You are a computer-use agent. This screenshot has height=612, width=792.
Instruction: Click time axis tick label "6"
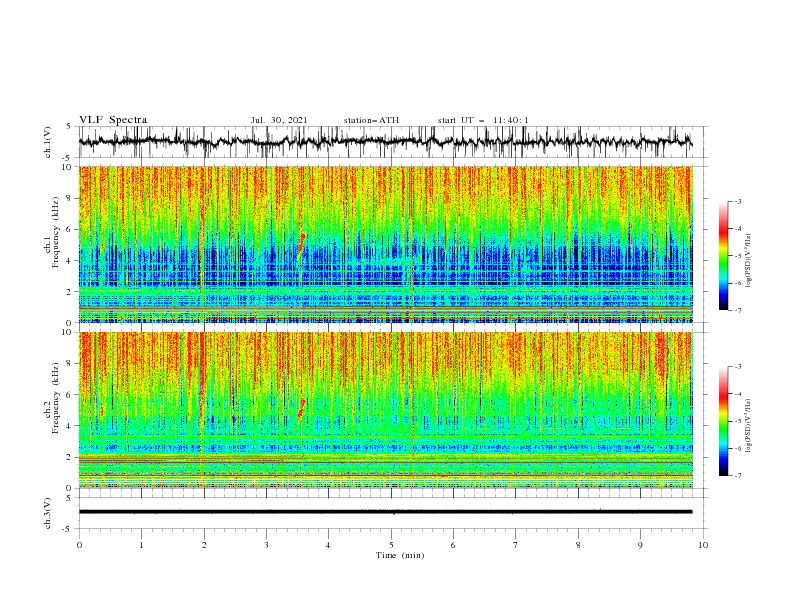coord(454,545)
